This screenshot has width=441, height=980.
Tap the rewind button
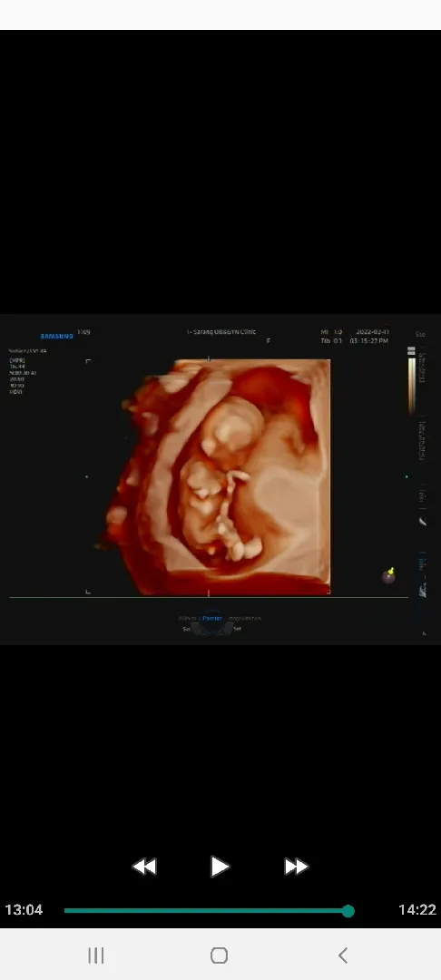(144, 867)
